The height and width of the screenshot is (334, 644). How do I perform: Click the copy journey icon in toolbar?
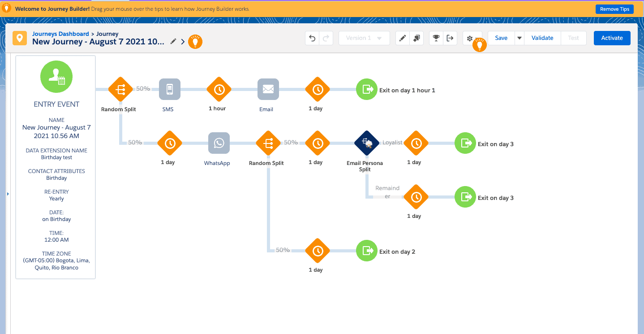(x=416, y=38)
